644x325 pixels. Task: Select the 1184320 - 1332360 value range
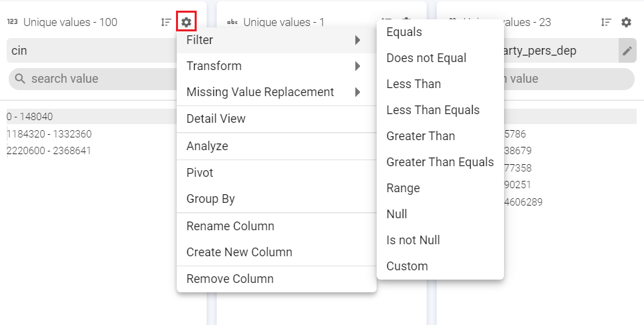click(x=49, y=134)
